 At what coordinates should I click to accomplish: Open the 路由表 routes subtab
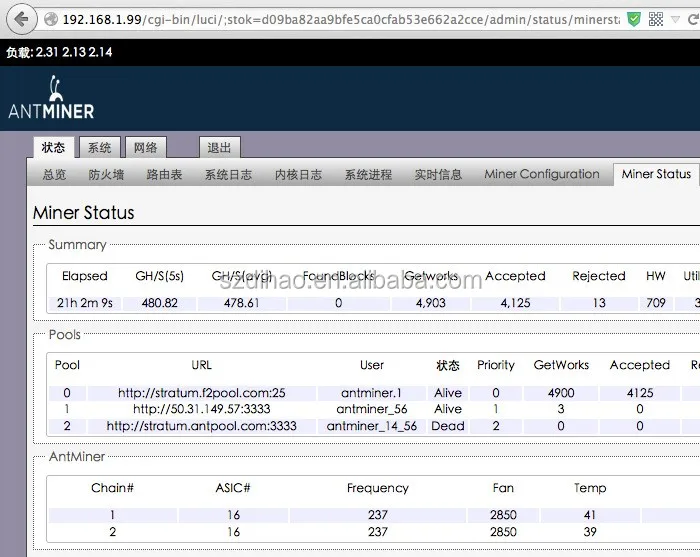click(x=164, y=175)
